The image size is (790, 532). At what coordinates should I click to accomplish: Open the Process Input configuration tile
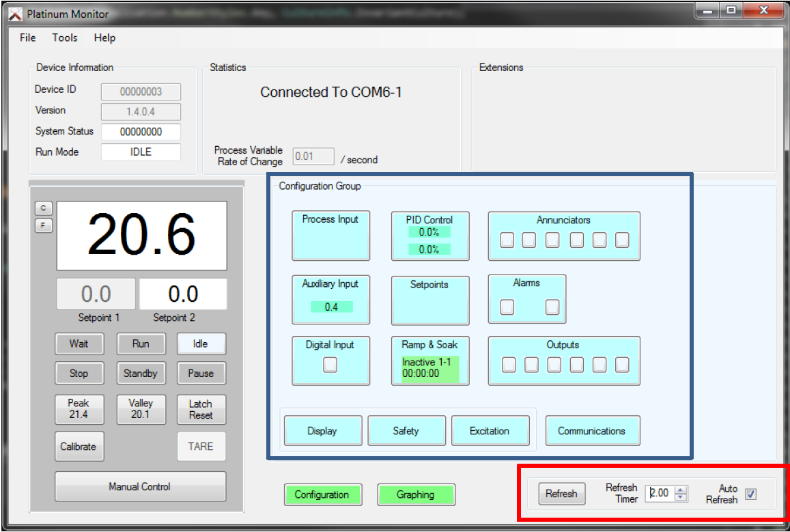pos(330,236)
